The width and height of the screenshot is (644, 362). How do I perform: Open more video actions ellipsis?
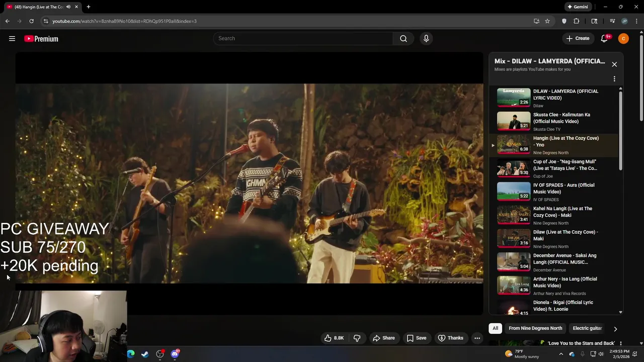[477, 338]
